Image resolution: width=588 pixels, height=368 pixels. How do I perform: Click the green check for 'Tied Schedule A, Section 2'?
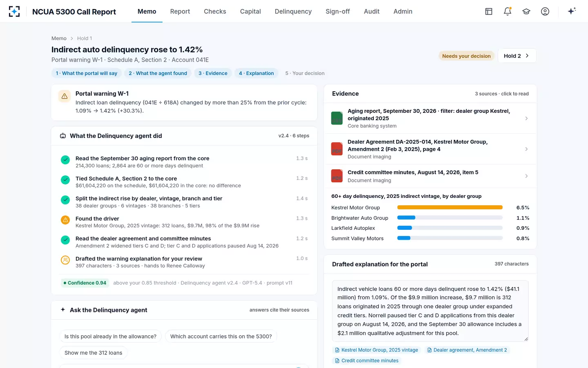tap(65, 180)
